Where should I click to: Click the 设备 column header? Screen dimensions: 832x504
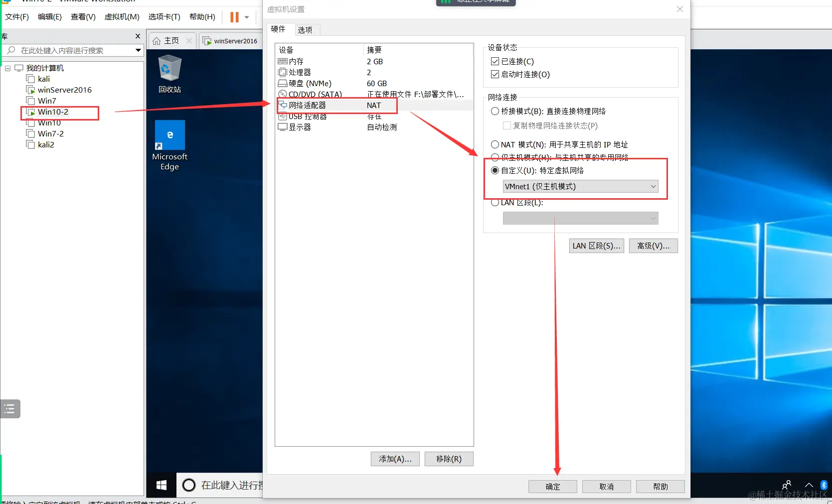[x=320, y=50]
